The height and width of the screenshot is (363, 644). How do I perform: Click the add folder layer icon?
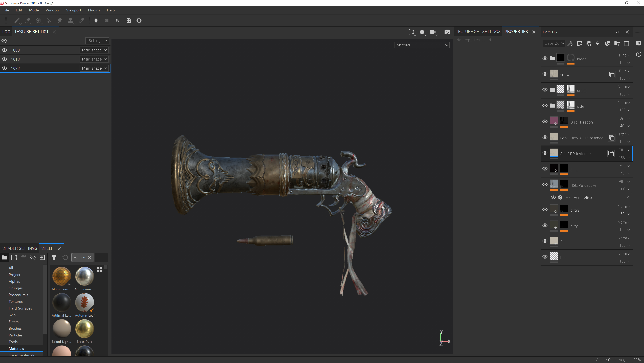tap(617, 43)
